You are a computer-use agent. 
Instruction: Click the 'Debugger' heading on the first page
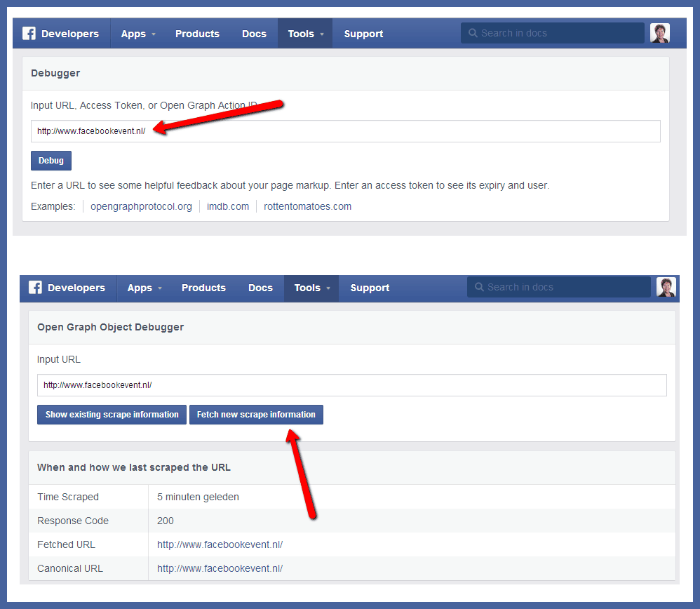pos(55,73)
